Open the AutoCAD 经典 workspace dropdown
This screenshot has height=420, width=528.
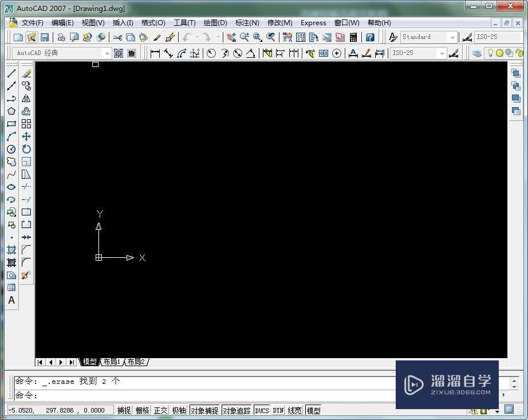(x=108, y=53)
